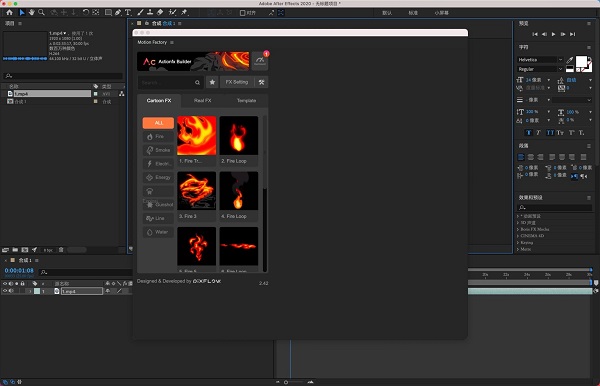The width and height of the screenshot is (600, 386).
Task: Click the interpret footage icon in the Project panel
Action: (5, 250)
